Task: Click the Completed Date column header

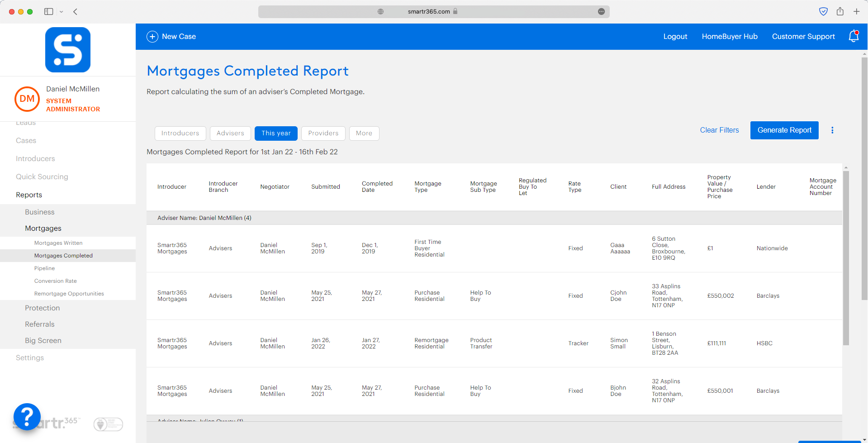Action: [x=377, y=187]
